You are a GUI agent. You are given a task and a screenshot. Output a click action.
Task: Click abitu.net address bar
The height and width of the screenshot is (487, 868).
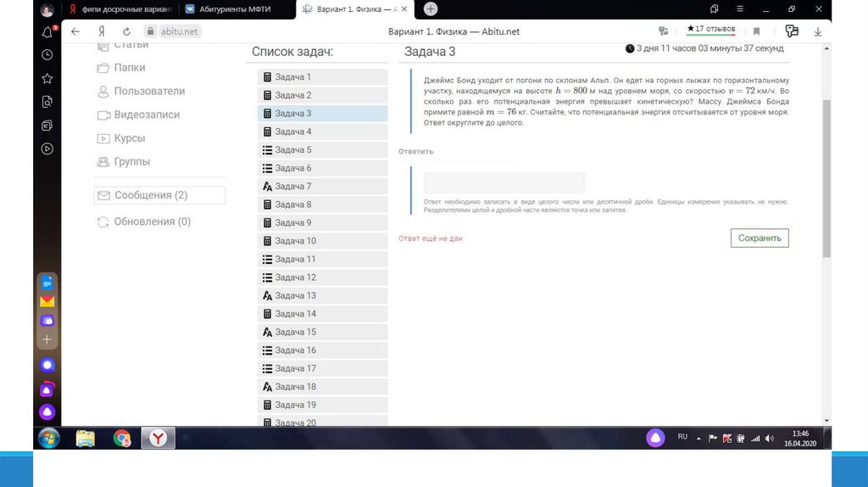179,31
